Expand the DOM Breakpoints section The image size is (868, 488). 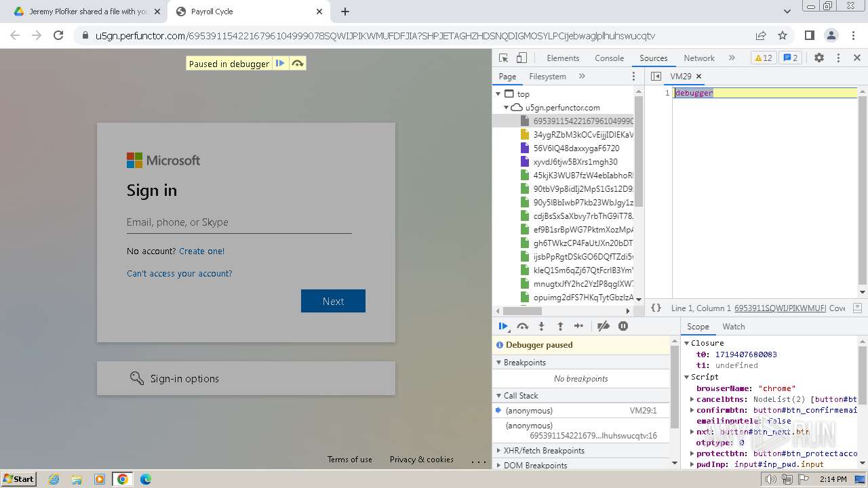coord(498,466)
